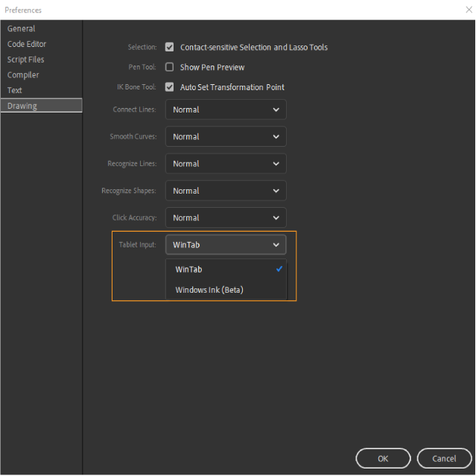Expand Click Accuracy dropdown
476x476 pixels.
226,218
